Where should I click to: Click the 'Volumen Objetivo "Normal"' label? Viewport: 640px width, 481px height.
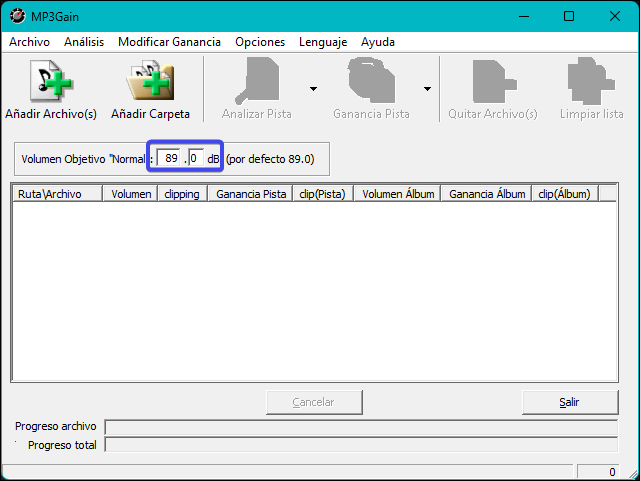[83, 159]
